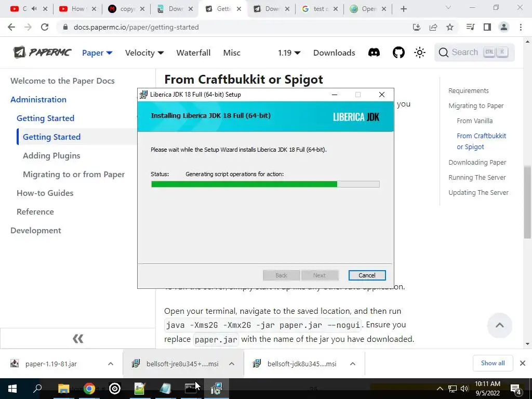Viewport: 532px width, 399px height.
Task: Open File Explorer from taskbar
Action: click(63, 389)
